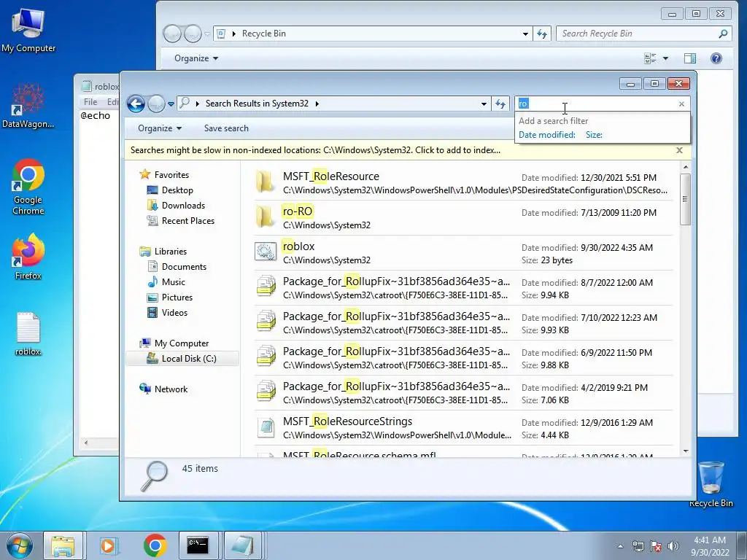Expand the Recycle Bin address bar dropdown
The height and width of the screenshot is (560, 747).
click(525, 34)
